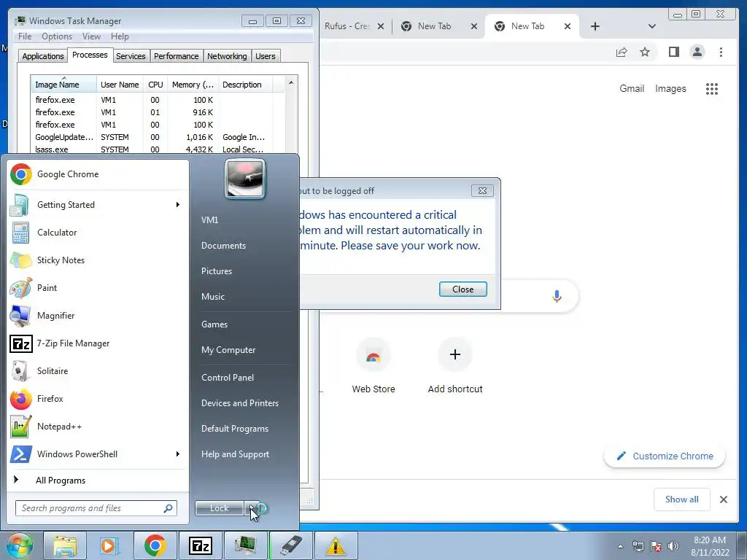Screen dimensions: 747x560
Task: Switch to Performance tab in Task Manager
Action: pyautogui.click(x=176, y=56)
